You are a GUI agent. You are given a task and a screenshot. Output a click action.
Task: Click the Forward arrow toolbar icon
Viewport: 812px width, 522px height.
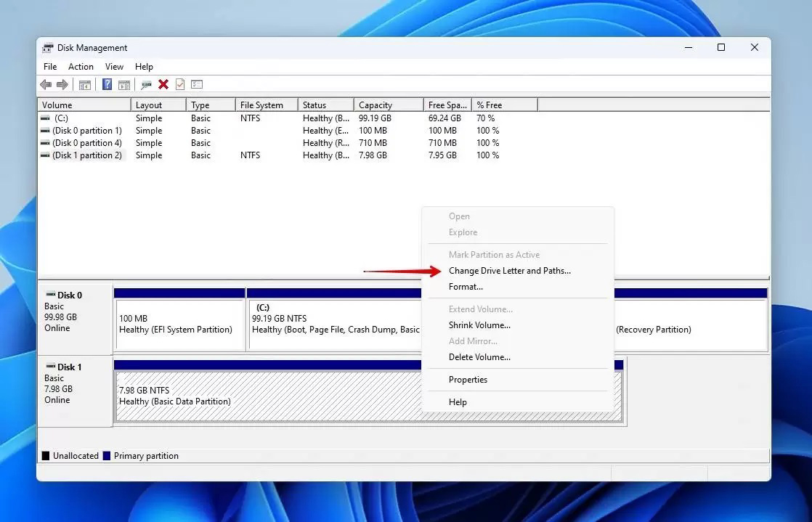[x=62, y=85]
